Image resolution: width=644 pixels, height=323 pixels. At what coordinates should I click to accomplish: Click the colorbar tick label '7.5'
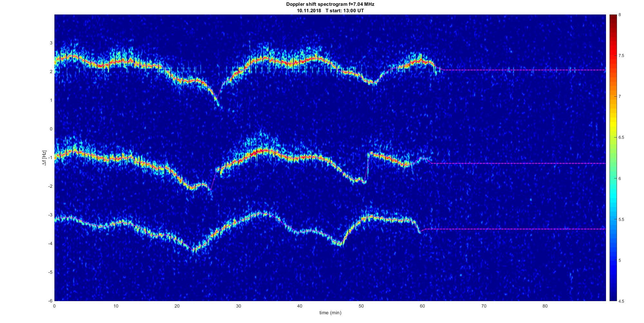click(x=621, y=56)
